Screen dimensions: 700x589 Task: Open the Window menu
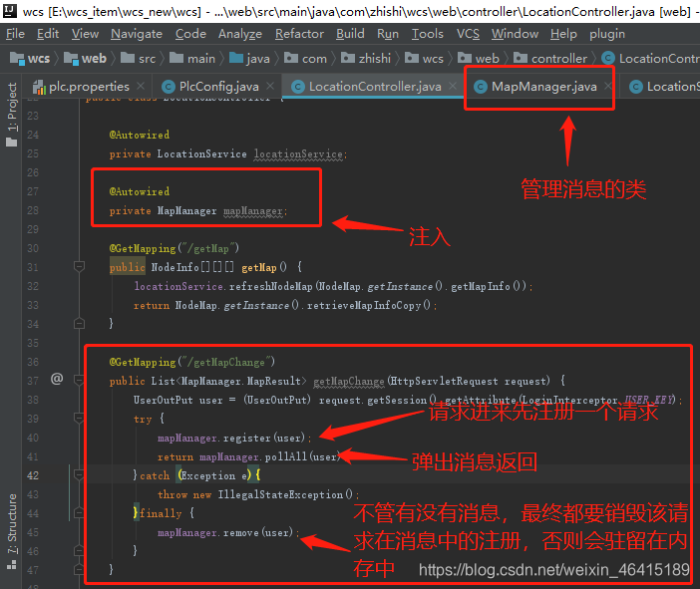[x=515, y=34]
